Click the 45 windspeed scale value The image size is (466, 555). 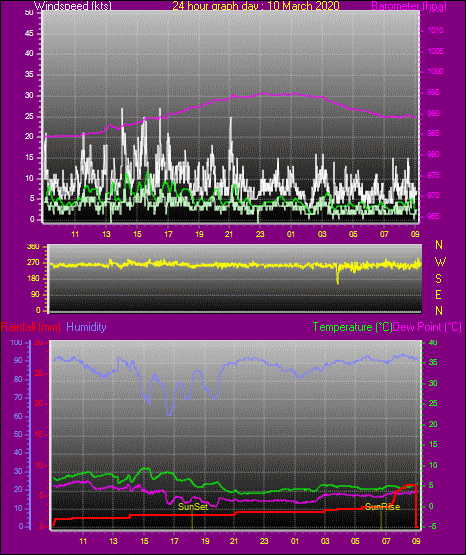click(29, 34)
